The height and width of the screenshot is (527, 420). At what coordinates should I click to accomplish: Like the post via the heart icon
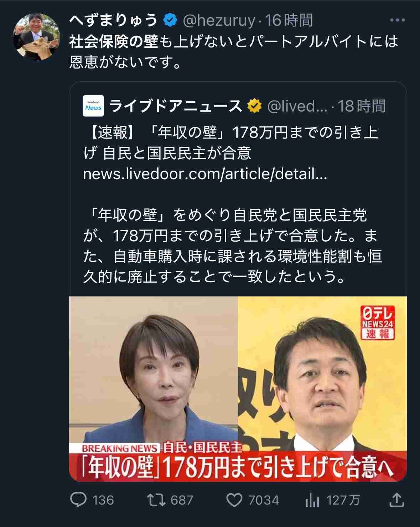pos(234,500)
